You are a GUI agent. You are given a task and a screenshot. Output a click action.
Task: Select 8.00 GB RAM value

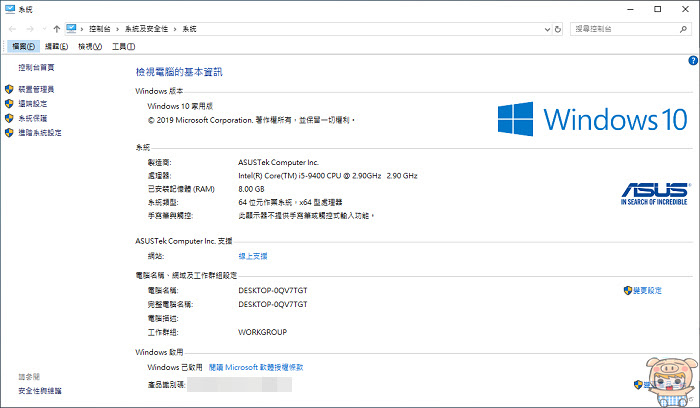pos(251,189)
